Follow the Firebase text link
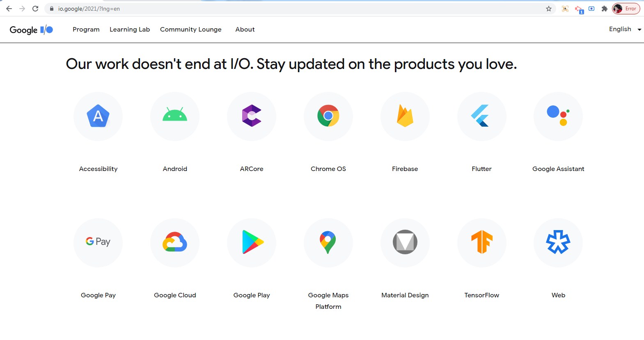This screenshot has height=340, width=644. click(405, 169)
